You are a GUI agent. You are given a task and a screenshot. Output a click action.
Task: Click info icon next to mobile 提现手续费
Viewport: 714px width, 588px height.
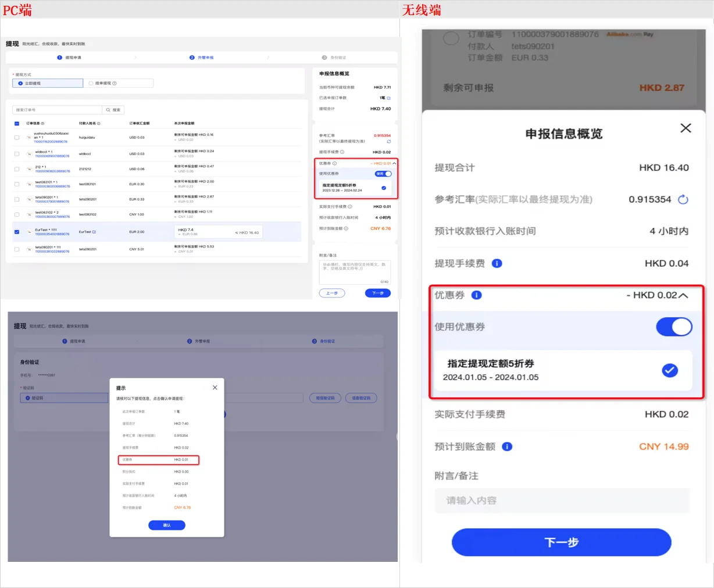point(497,263)
